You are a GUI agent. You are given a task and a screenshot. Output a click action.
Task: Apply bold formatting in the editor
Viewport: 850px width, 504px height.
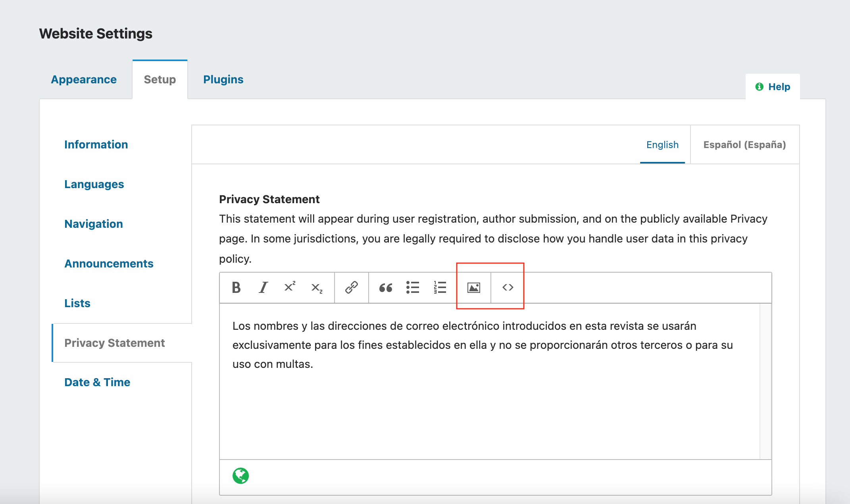(x=236, y=288)
